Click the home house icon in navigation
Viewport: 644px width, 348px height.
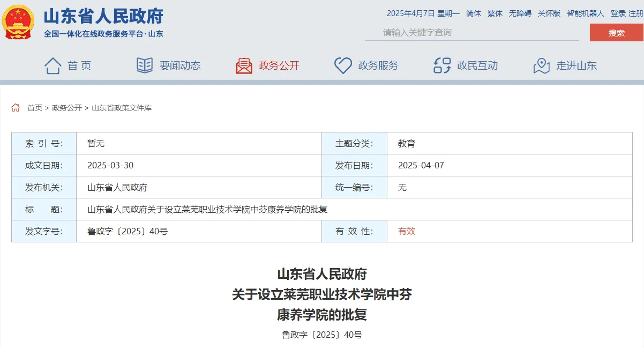(53, 65)
